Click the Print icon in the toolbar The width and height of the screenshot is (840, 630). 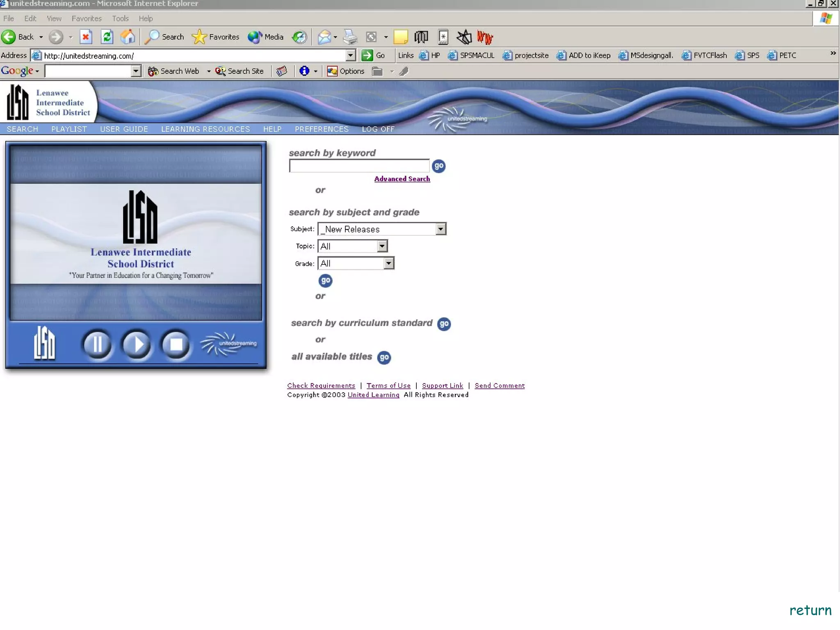pyautogui.click(x=350, y=37)
